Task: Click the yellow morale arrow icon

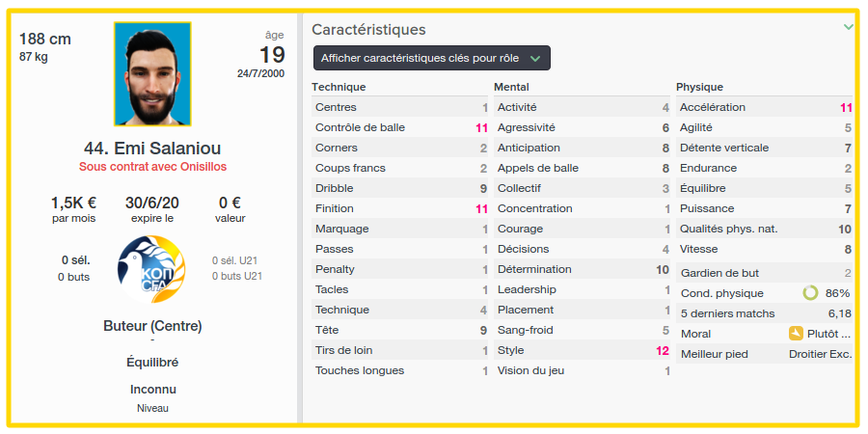Action: click(796, 334)
